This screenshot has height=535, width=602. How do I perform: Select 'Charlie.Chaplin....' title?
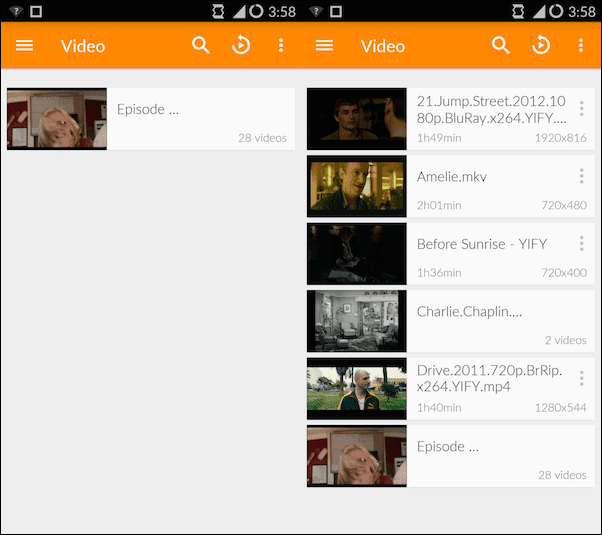[x=469, y=311]
